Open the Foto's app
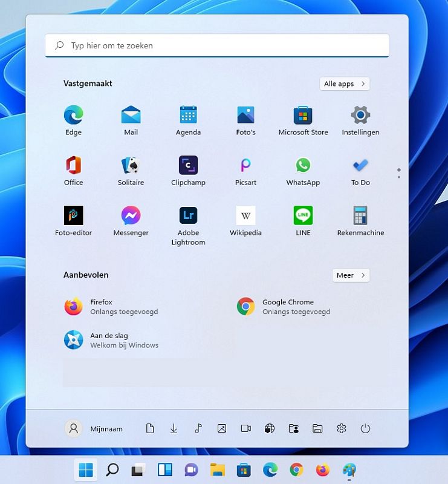The image size is (448, 484). tap(245, 120)
